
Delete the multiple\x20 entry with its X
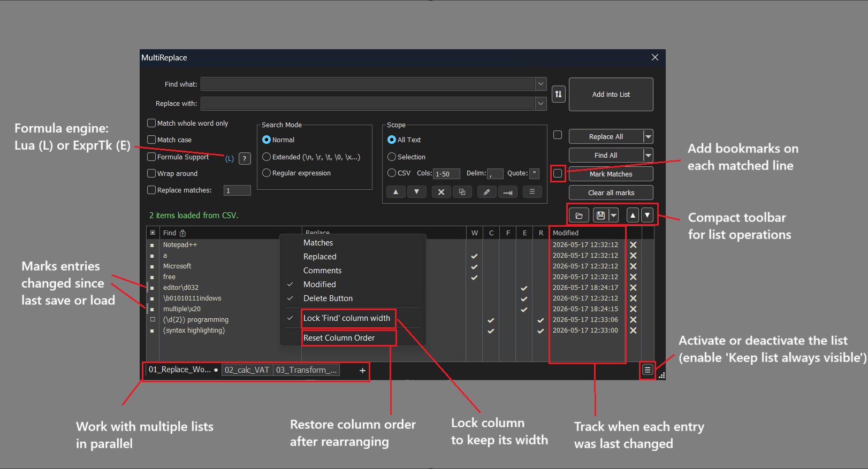[633, 309]
